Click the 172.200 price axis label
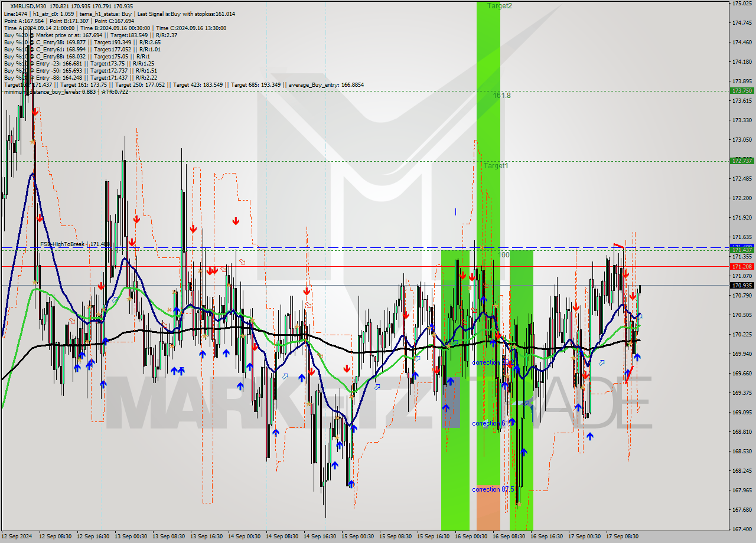Viewport: 756px width, 543px height. point(741,198)
